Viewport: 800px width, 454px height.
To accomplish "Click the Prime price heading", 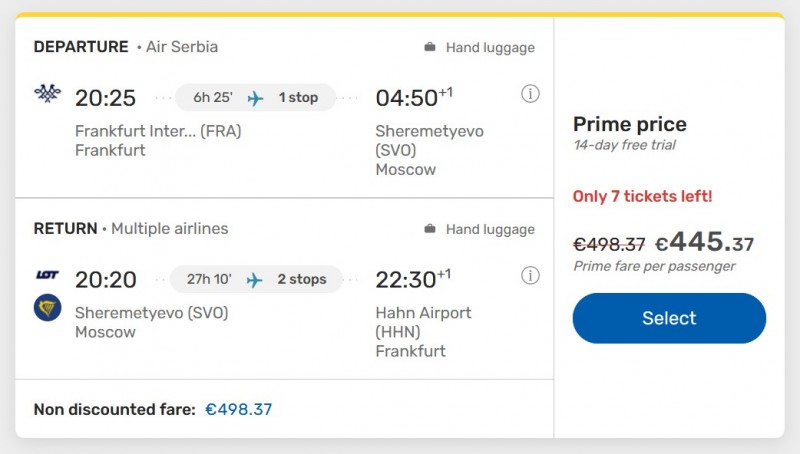I will click(629, 125).
